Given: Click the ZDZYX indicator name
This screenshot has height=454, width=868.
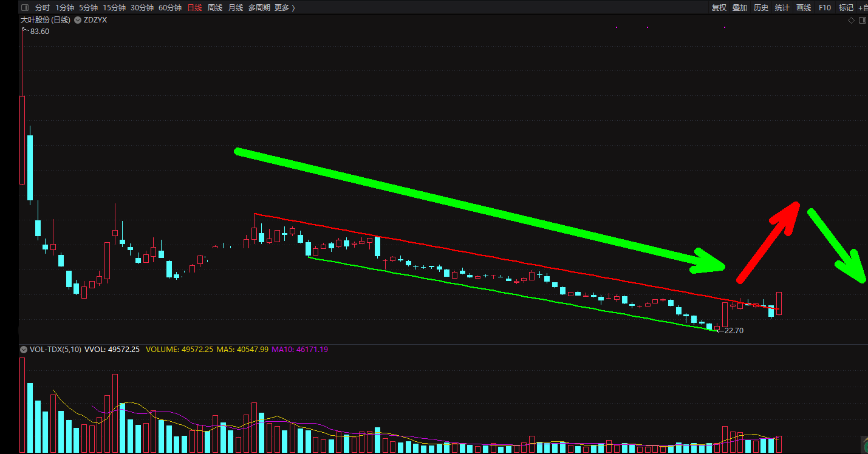Looking at the screenshot, I should pos(95,20).
